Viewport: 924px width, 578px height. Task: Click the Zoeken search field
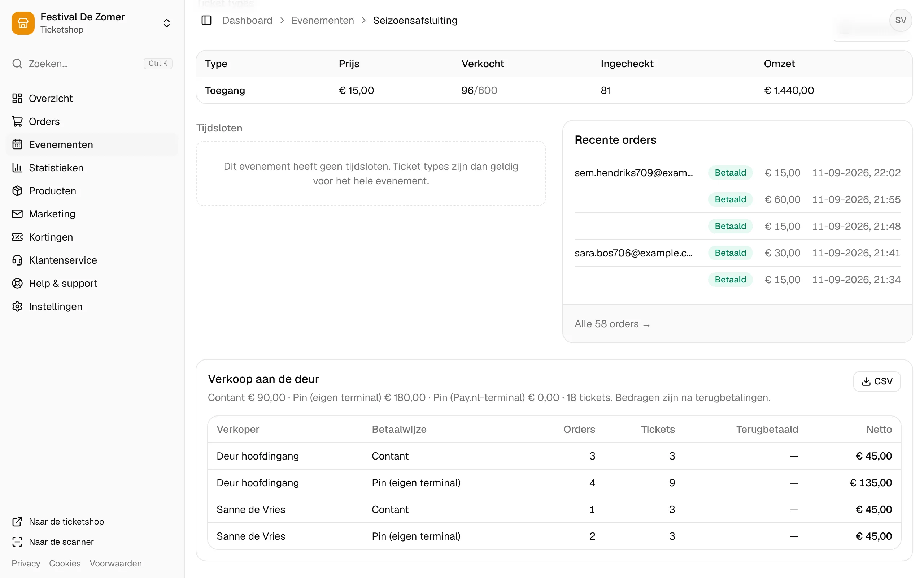pos(92,64)
